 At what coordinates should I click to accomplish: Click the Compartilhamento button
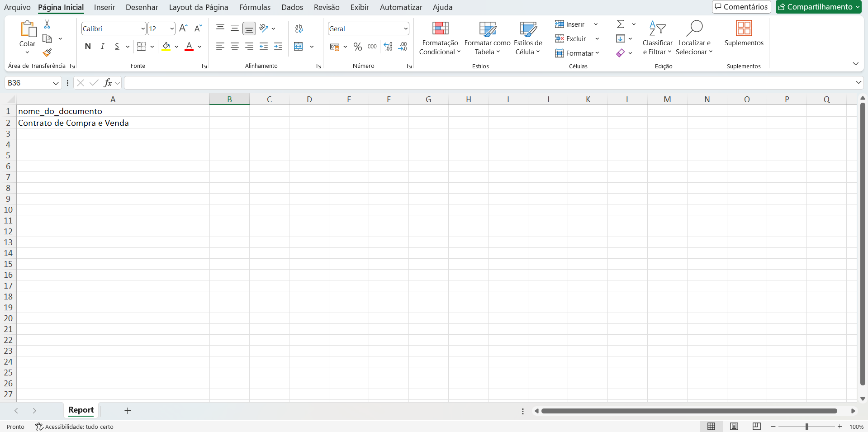818,7
